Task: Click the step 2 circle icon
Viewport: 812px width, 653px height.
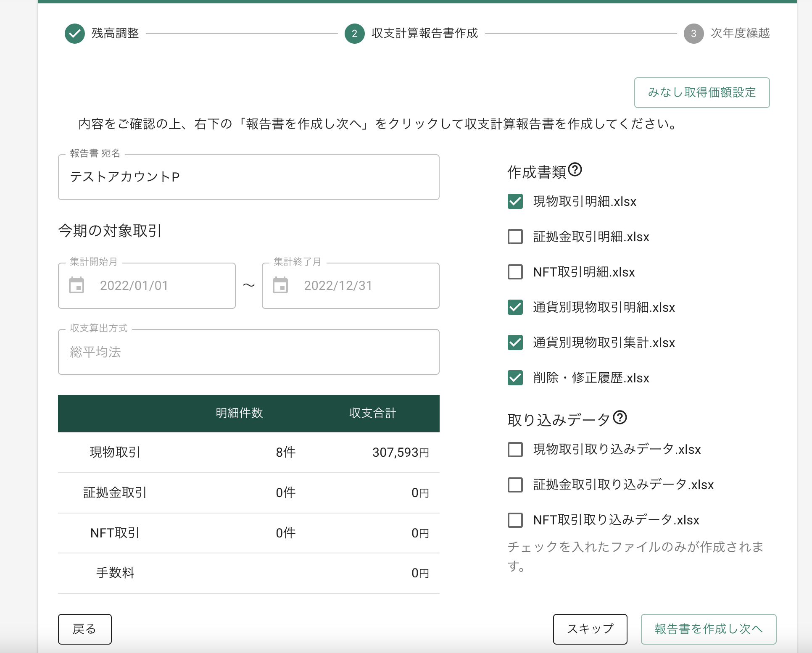Action: pyautogui.click(x=354, y=34)
